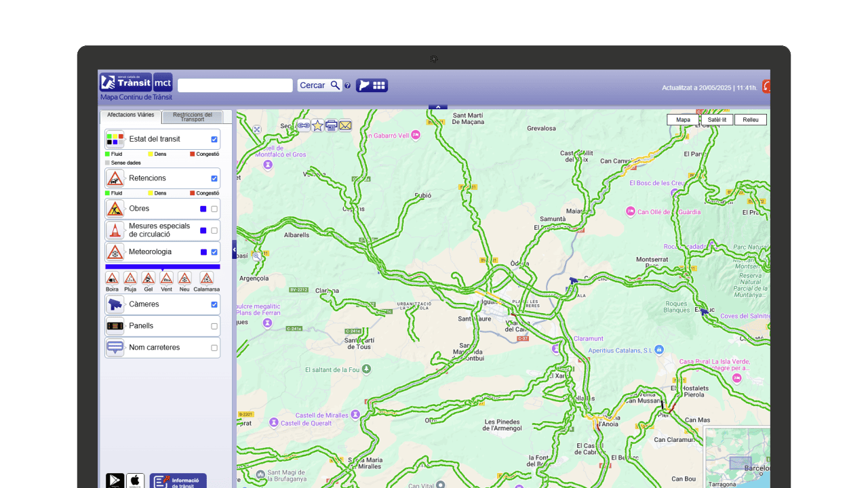Uncheck the Retencions checkbox

(214, 178)
